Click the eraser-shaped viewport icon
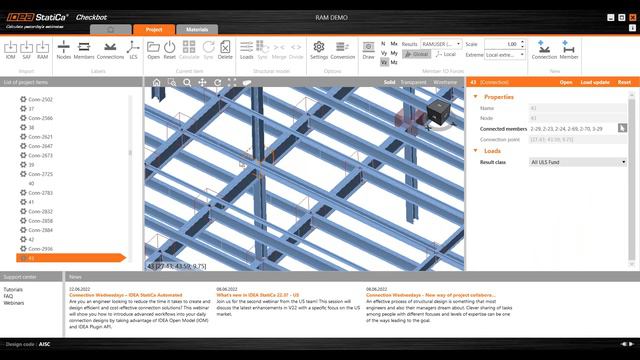This screenshot has height=360, width=640. point(247,82)
